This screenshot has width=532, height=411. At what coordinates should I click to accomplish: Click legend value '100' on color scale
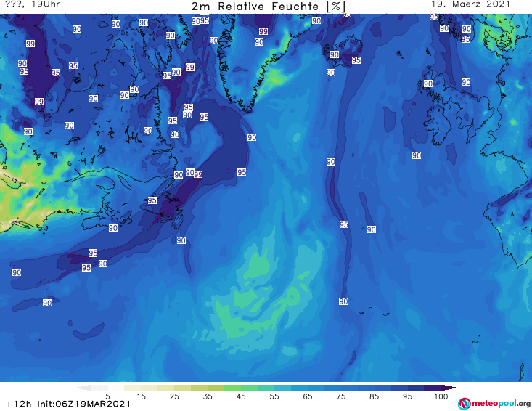pyautogui.click(x=441, y=396)
